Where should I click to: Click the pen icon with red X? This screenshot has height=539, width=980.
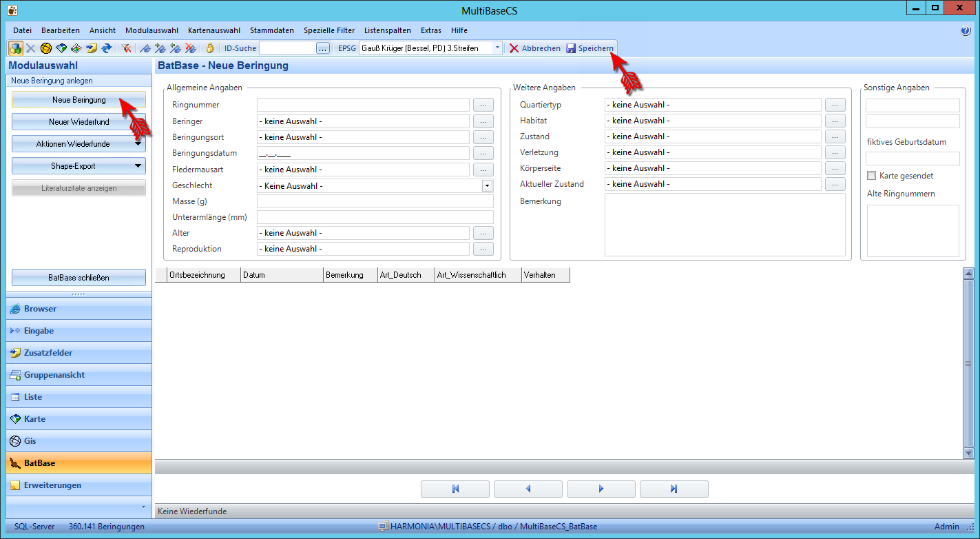pos(190,48)
